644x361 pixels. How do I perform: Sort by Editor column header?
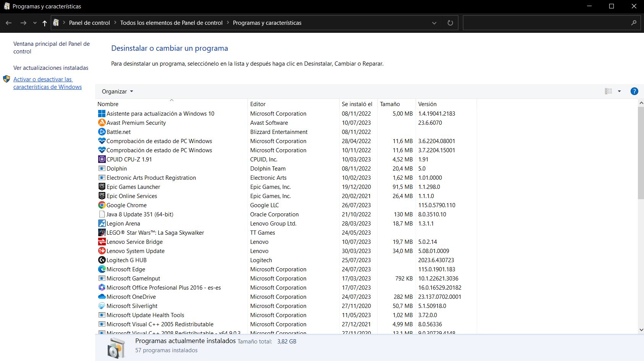293,104
